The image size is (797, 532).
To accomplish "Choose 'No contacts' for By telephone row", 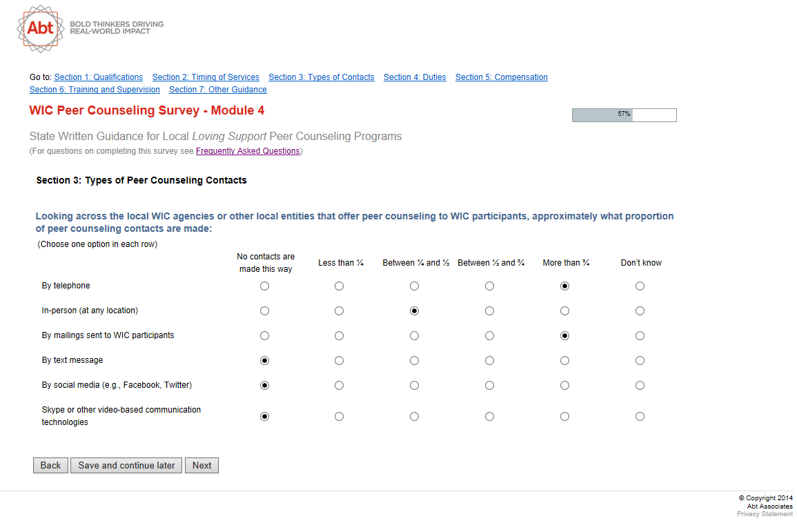I will click(264, 286).
